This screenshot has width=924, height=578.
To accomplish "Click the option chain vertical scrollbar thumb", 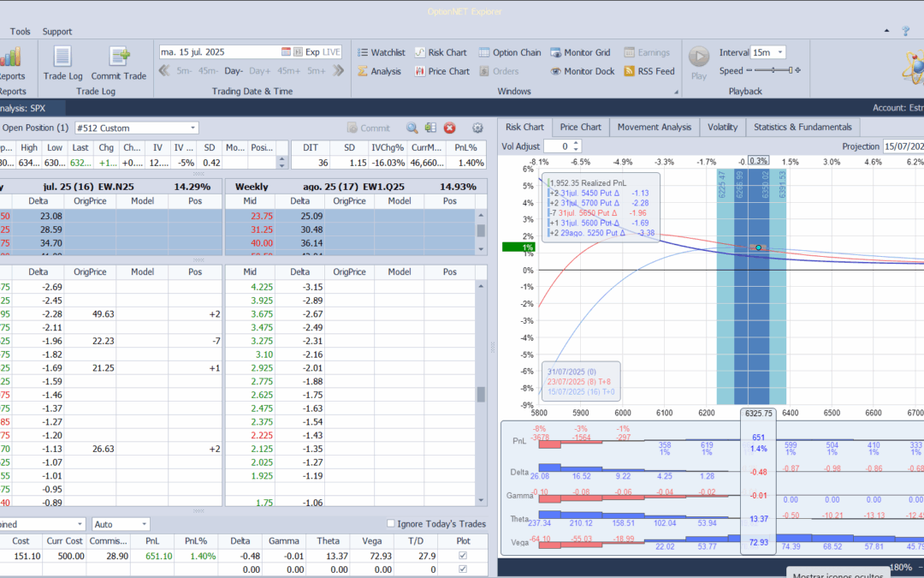I will [x=481, y=394].
